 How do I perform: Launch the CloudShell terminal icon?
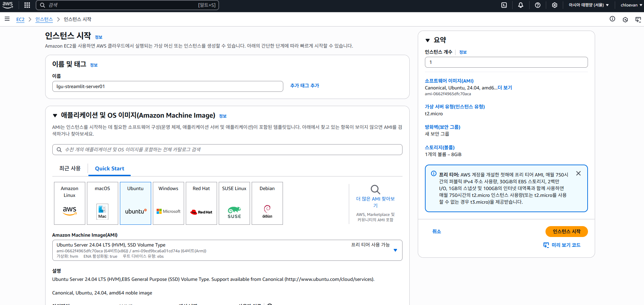click(x=504, y=5)
